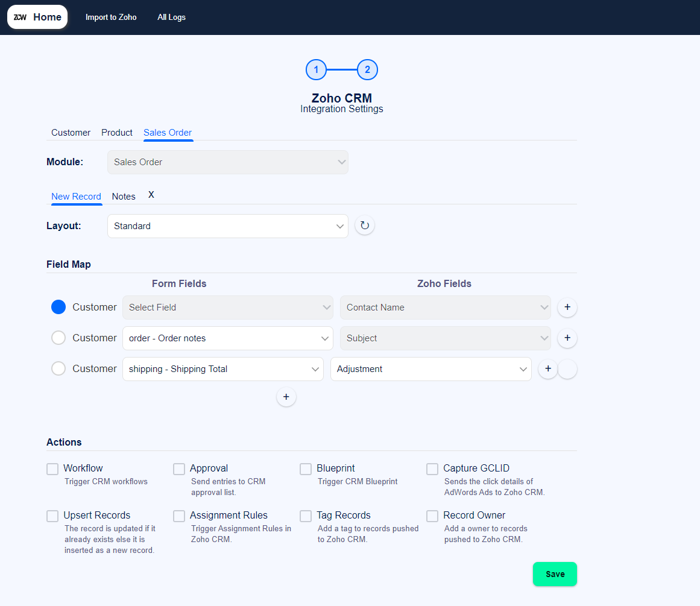Open Import to Zoho menu item
Viewport: 700px width, 606px height.
click(111, 17)
